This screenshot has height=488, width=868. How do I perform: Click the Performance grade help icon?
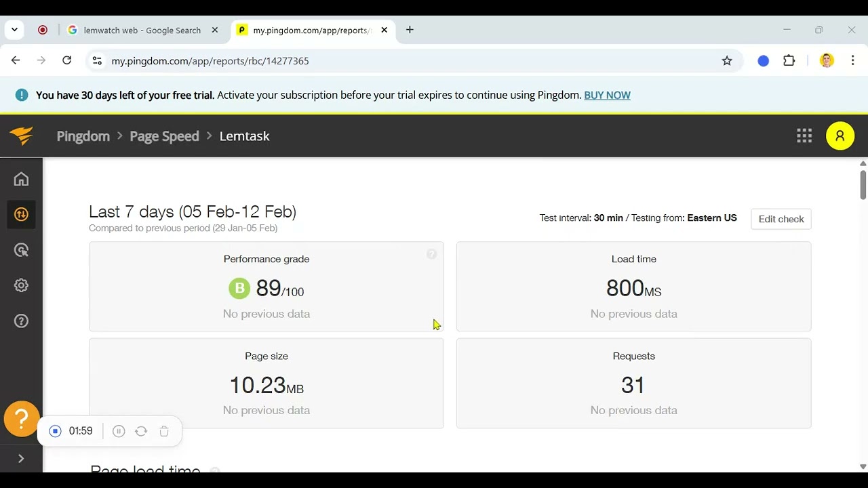tap(431, 254)
